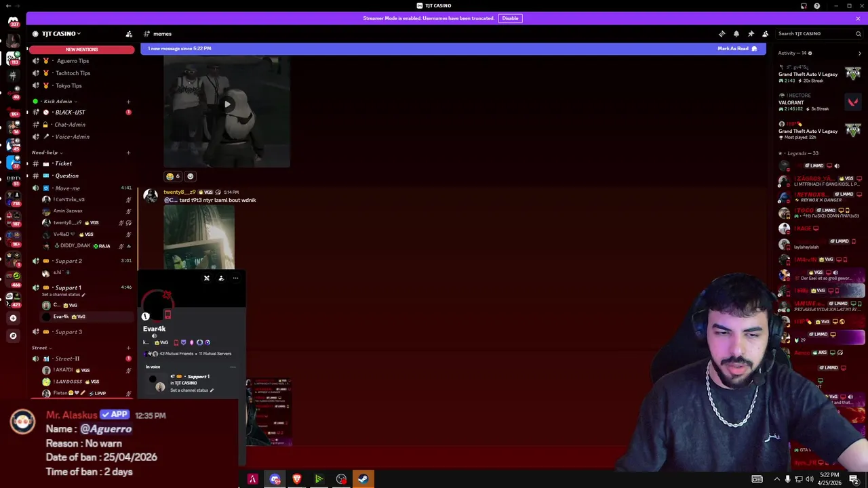868x488 pixels.
Task: Expand Activity — 14 chevron
Action: [861, 53]
